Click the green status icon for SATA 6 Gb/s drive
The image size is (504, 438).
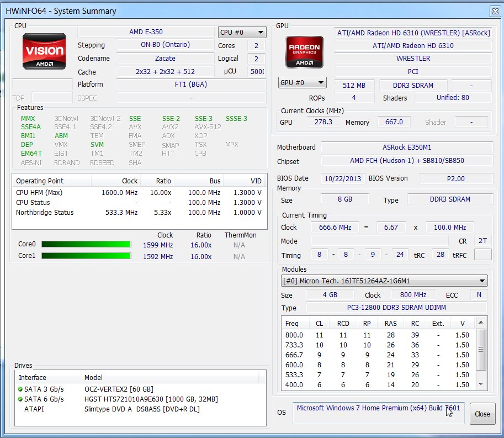(x=20, y=399)
